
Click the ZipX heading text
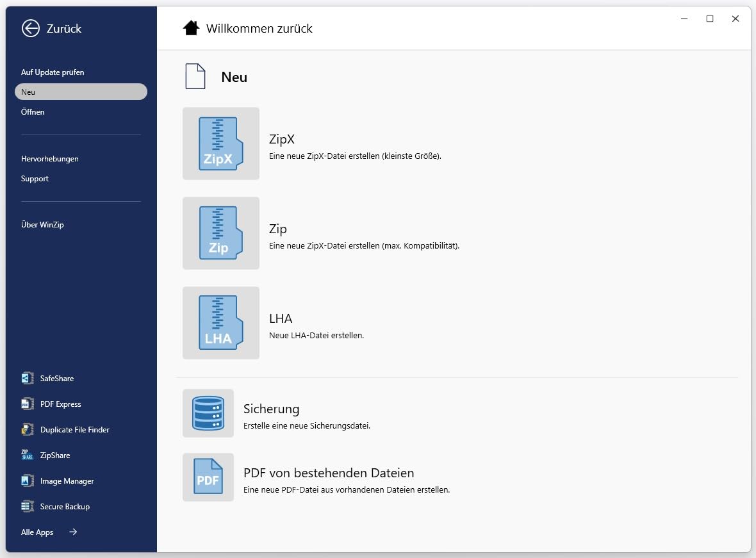tap(281, 139)
